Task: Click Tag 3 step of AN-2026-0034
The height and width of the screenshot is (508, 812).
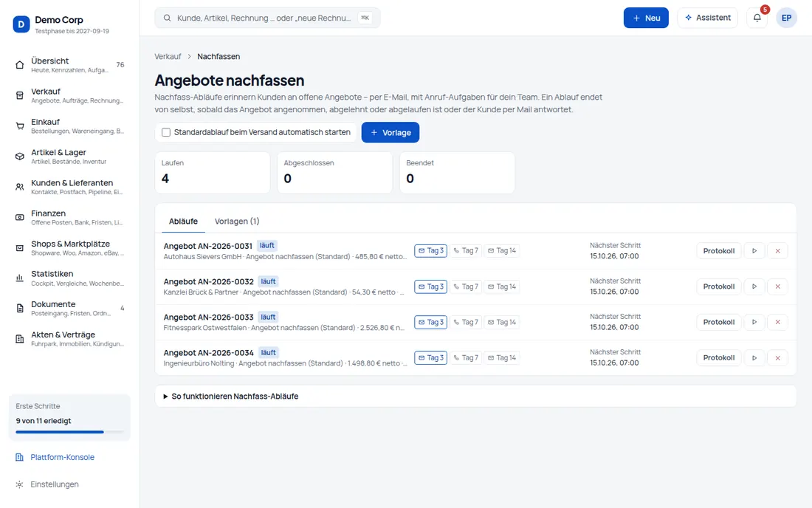Action: pos(431,358)
